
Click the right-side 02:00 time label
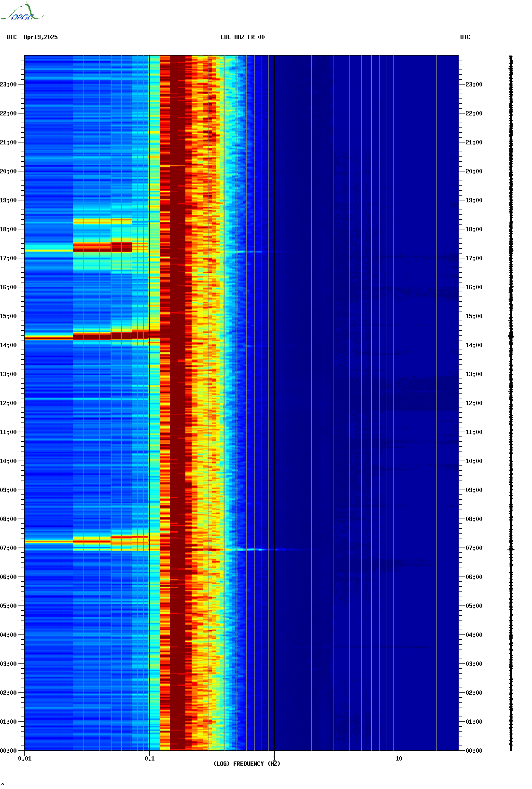474,693
